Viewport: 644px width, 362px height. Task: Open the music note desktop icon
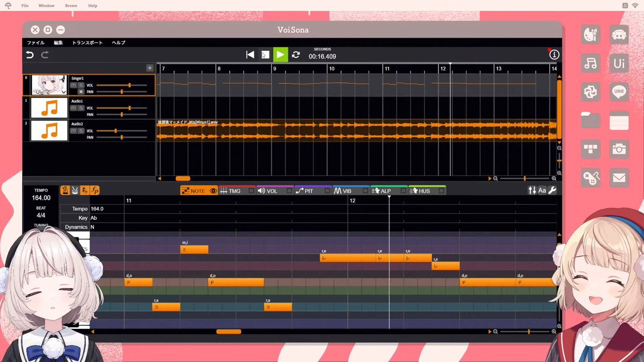pos(591,64)
